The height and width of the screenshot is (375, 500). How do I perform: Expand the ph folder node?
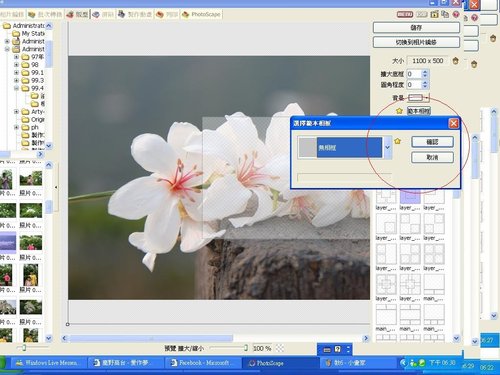click(x=16, y=127)
